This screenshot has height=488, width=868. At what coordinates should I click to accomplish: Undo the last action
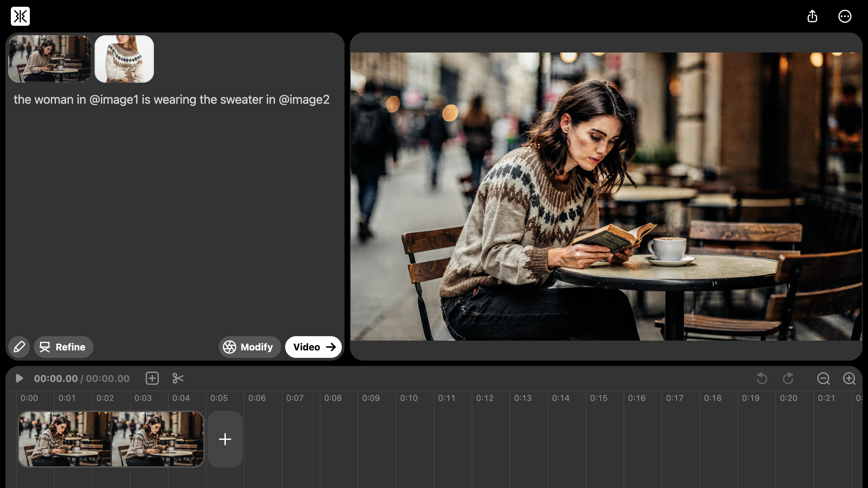tap(762, 378)
